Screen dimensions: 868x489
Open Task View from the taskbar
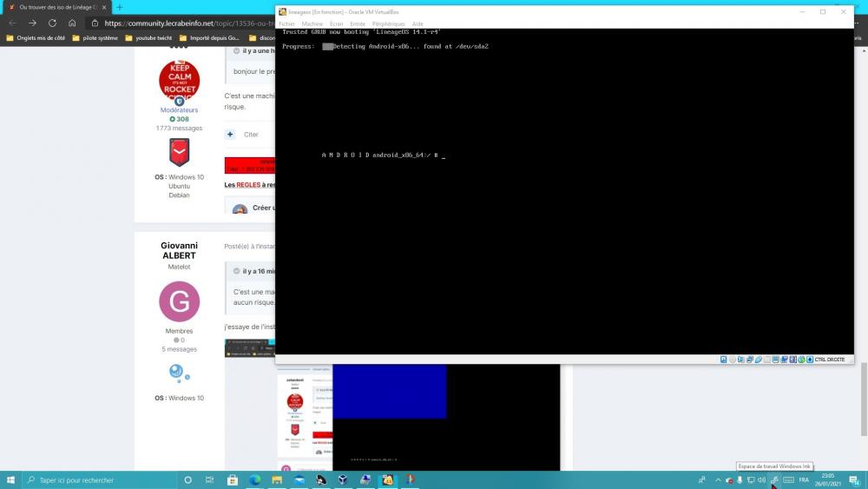209,480
